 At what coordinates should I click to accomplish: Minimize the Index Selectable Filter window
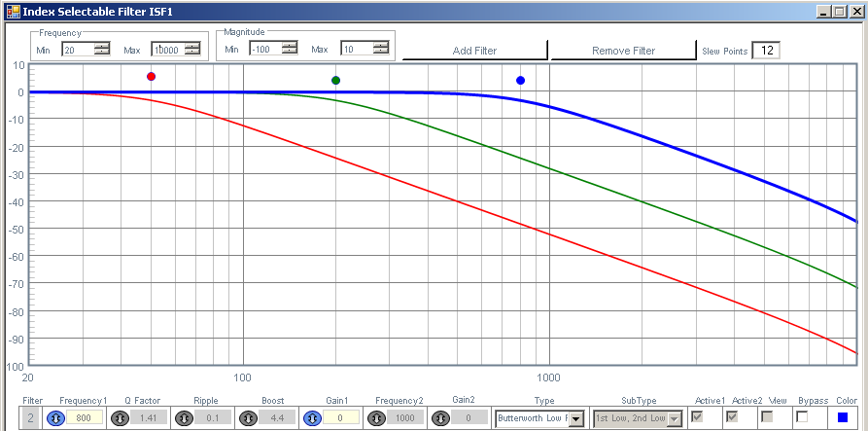(825, 11)
